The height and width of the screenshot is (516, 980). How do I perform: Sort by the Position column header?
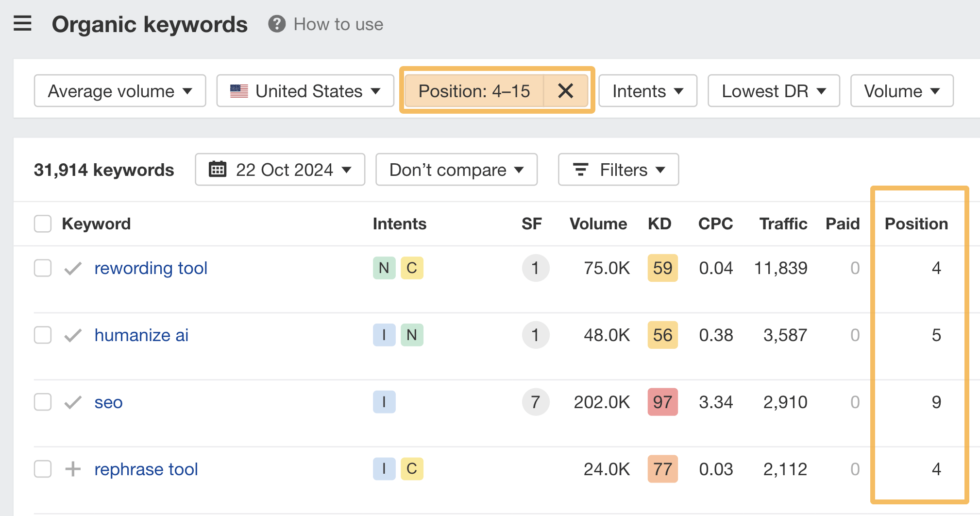click(x=916, y=224)
